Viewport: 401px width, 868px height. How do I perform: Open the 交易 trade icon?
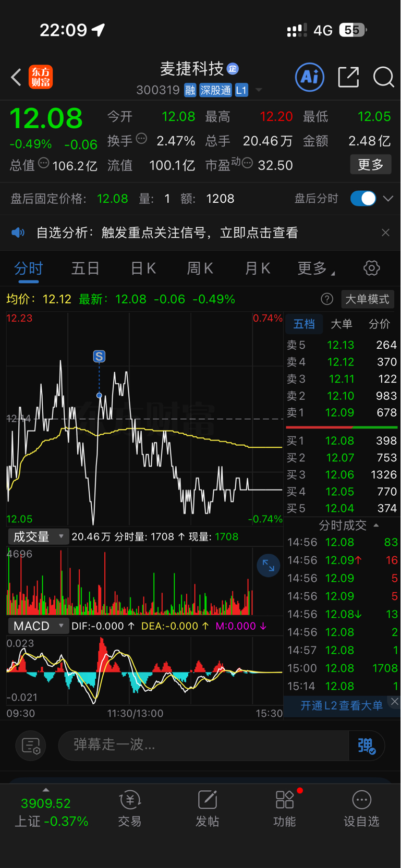(130, 809)
